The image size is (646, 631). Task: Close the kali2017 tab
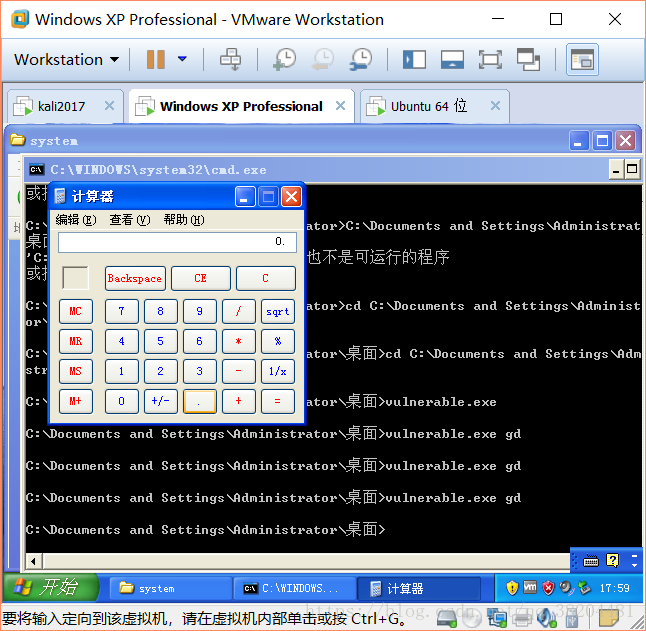tap(109, 106)
